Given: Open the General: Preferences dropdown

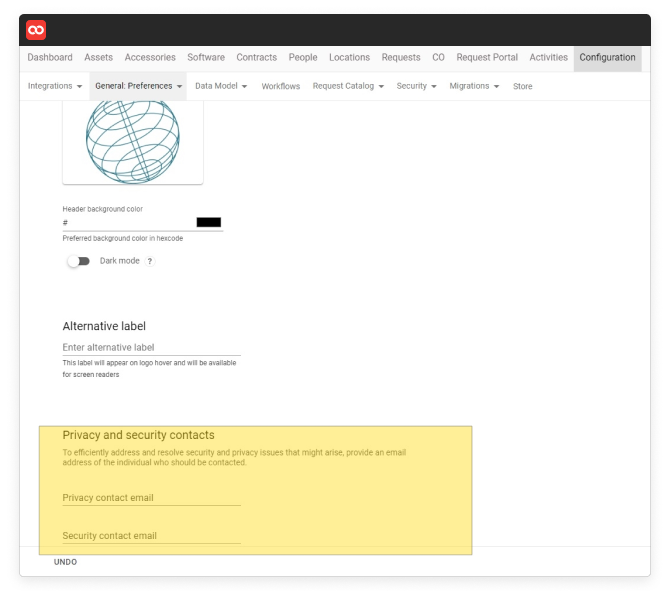Looking at the screenshot, I should point(138,86).
